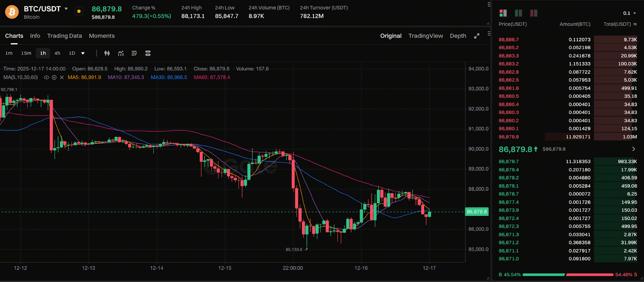Switch to the Depth chart view
The height and width of the screenshot is (282, 644).
[458, 36]
